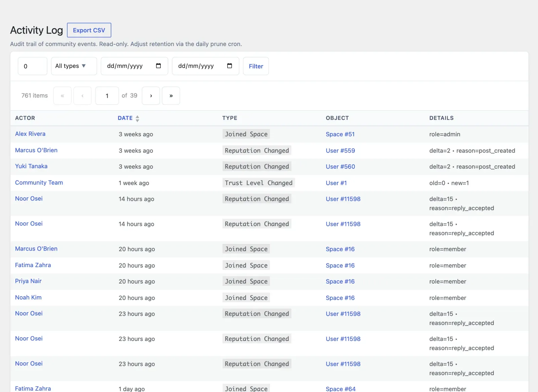Viewport: 538px width, 392px height.
Task: Open User #559 object link
Action: pos(340,150)
